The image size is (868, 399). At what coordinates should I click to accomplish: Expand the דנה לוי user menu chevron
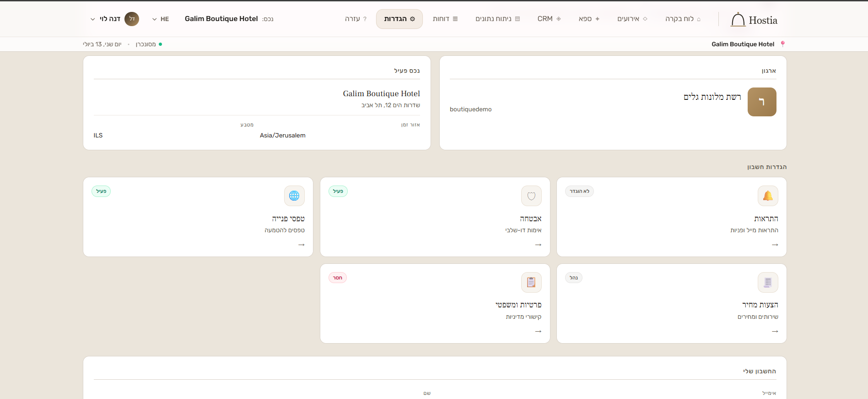coord(93,19)
